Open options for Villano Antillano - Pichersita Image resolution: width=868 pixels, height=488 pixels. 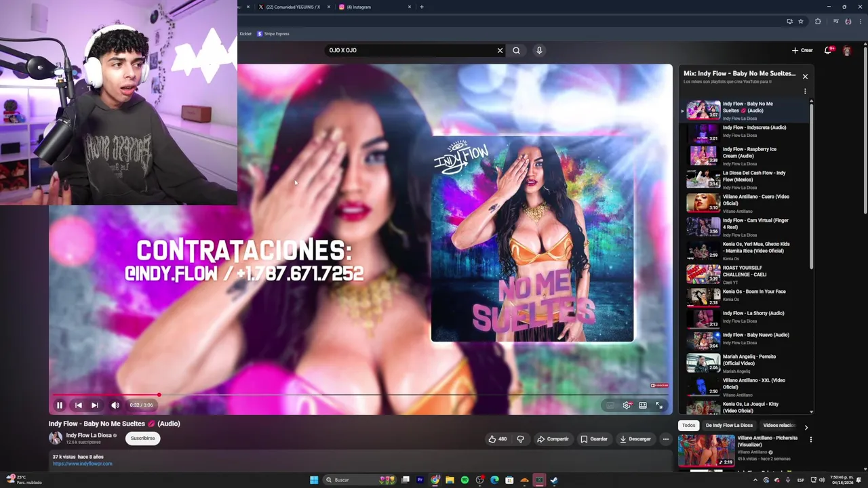pos(810,439)
